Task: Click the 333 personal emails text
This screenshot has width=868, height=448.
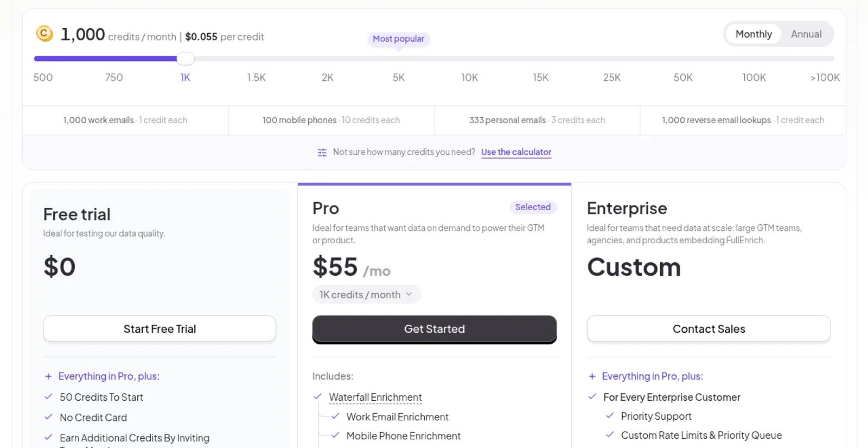Action: pyautogui.click(x=507, y=120)
